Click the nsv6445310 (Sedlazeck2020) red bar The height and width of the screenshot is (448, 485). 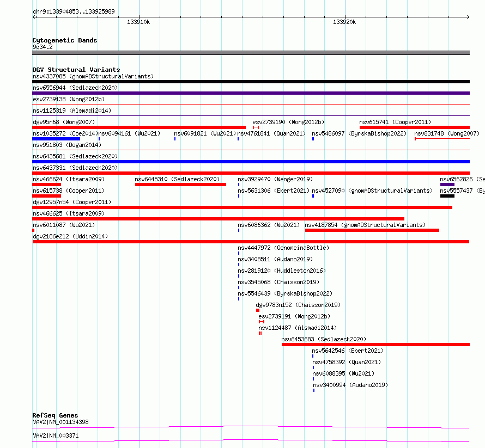pos(180,185)
